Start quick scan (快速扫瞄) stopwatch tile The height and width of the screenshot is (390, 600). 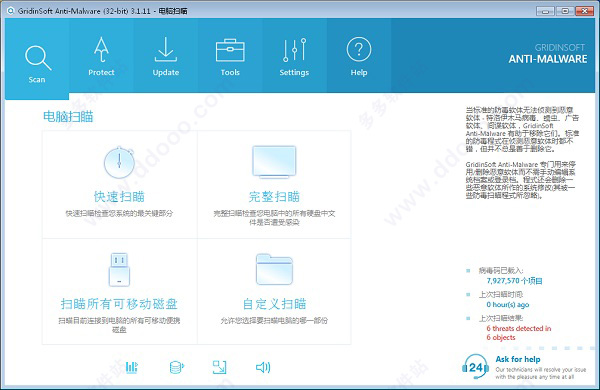coord(119,184)
